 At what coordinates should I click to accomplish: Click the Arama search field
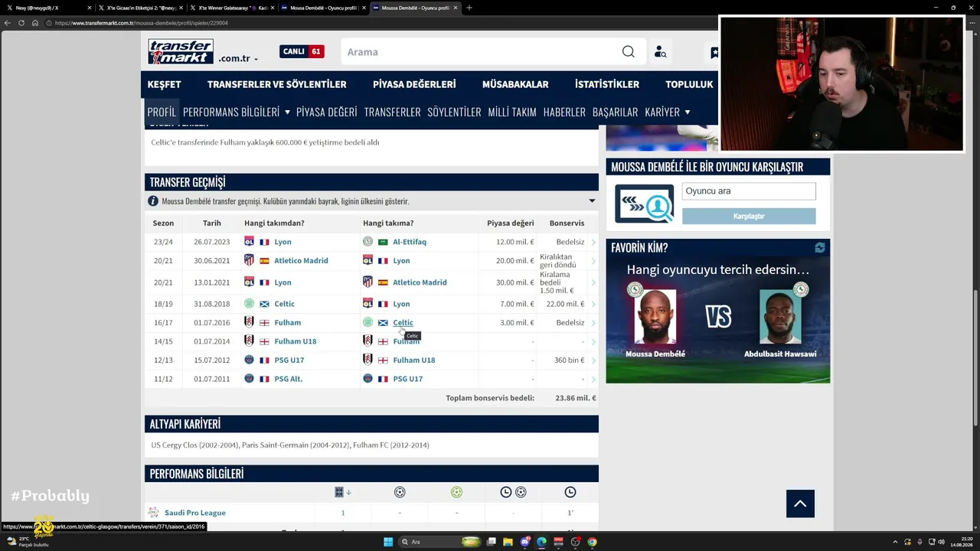[482, 52]
